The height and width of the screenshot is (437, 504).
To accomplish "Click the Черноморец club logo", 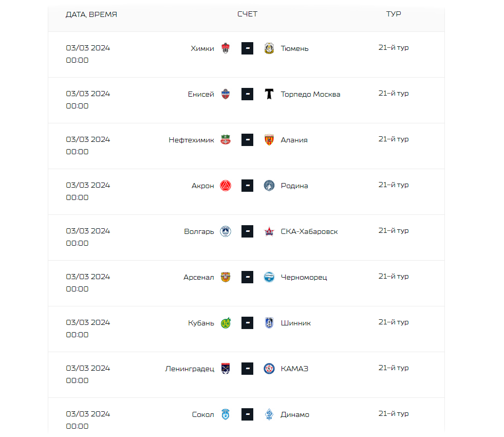I will click(x=269, y=277).
